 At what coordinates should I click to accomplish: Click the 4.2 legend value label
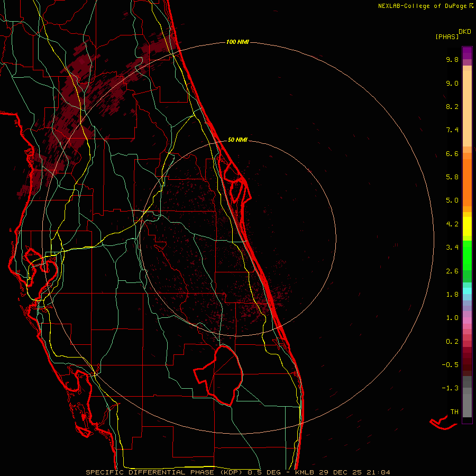[452, 224]
